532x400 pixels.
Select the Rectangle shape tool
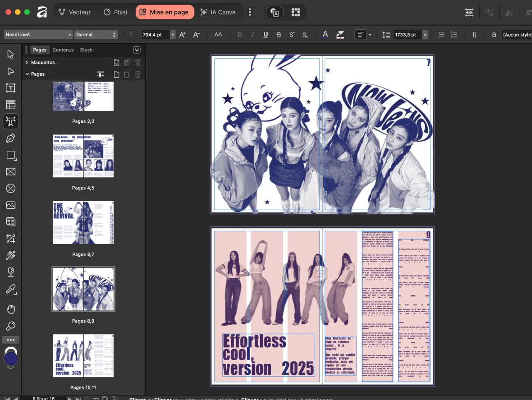click(x=11, y=155)
